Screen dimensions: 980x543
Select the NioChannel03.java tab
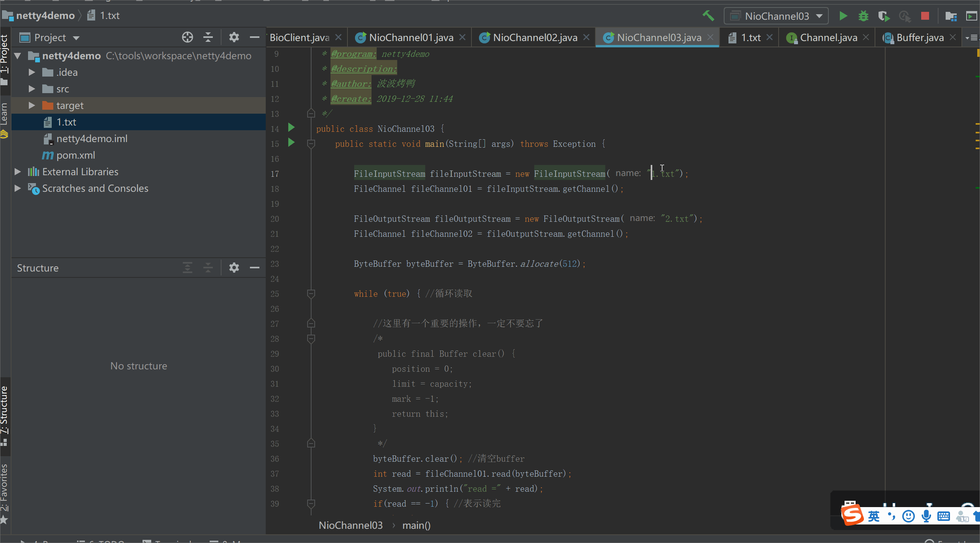658,37
